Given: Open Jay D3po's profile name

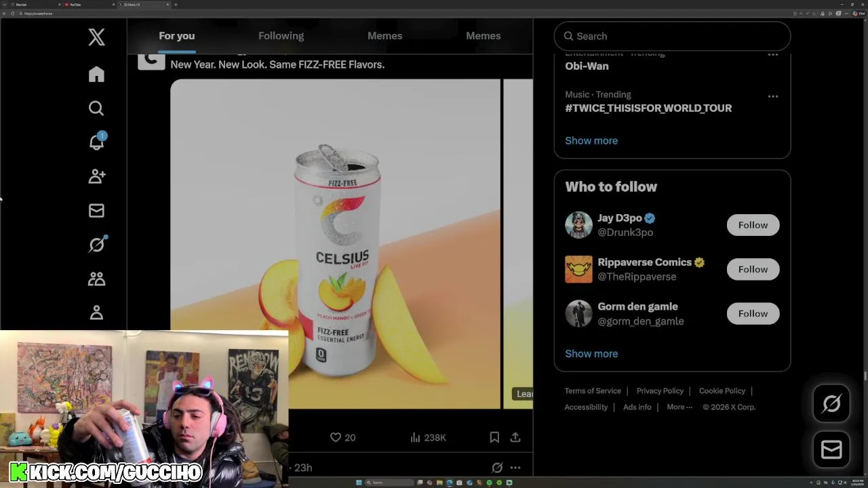Looking at the screenshot, I should coord(620,218).
